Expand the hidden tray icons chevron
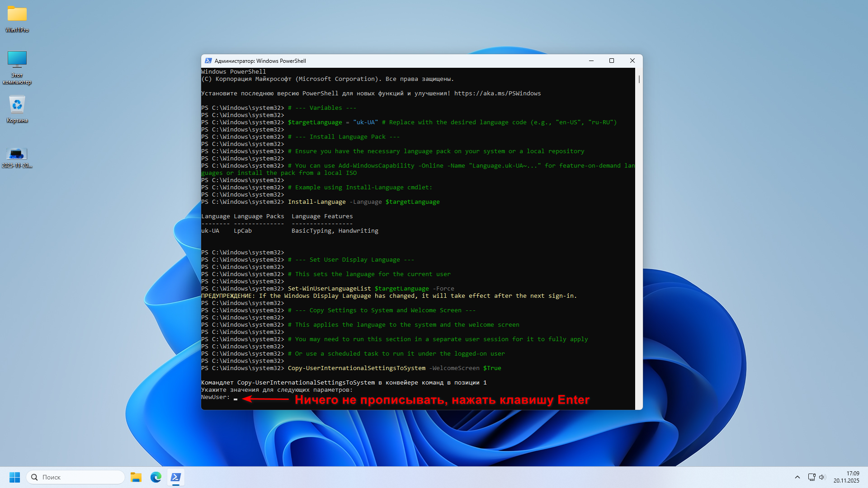Screen dimensions: 868x488 pyautogui.click(x=797, y=477)
